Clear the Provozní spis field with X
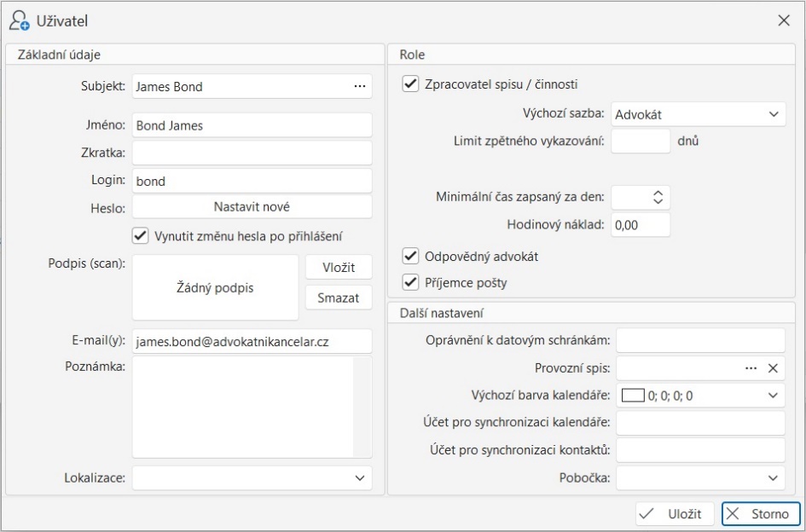 tap(772, 368)
